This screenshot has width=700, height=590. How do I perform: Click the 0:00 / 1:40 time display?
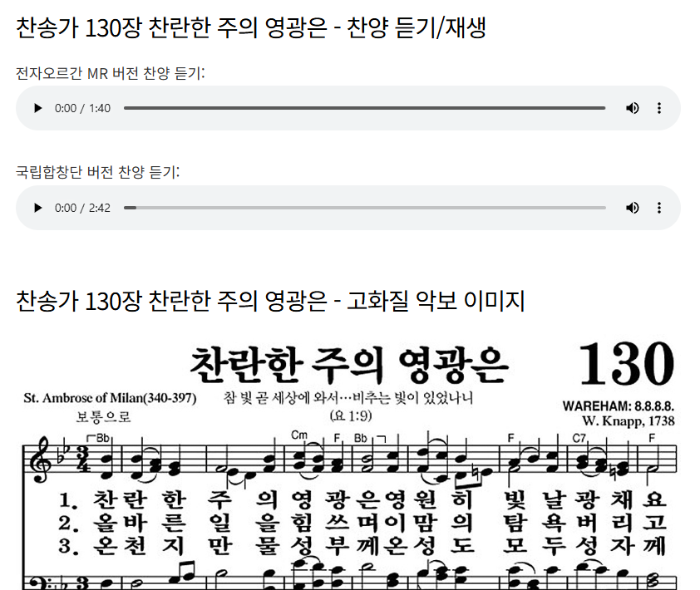pos(82,109)
